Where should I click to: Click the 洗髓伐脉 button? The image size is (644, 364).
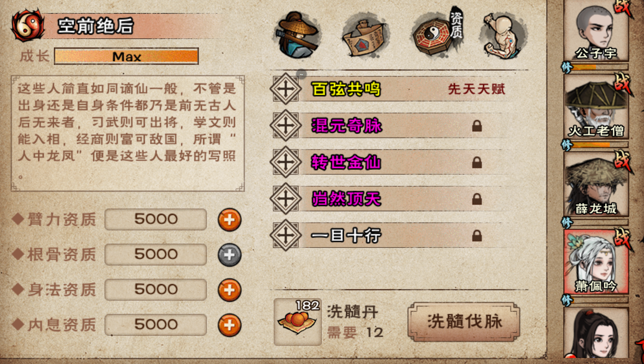tap(464, 322)
